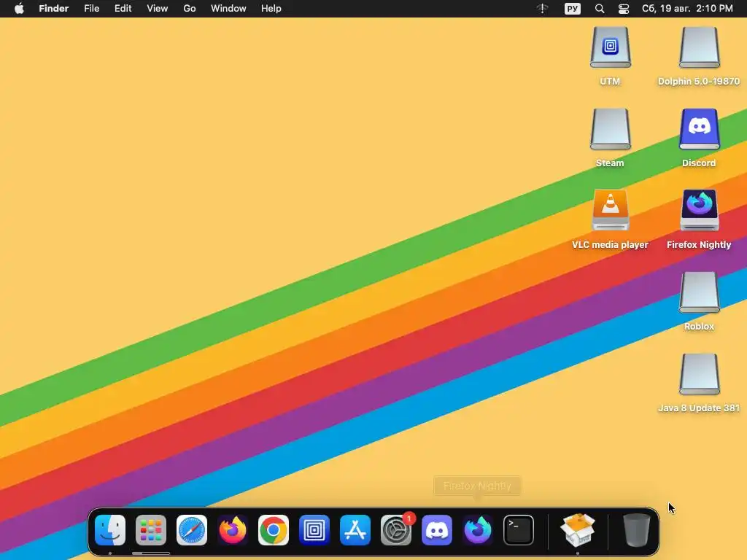This screenshot has width=747, height=560.
Task: Select the Steam disk on the desktop
Action: pyautogui.click(x=611, y=129)
